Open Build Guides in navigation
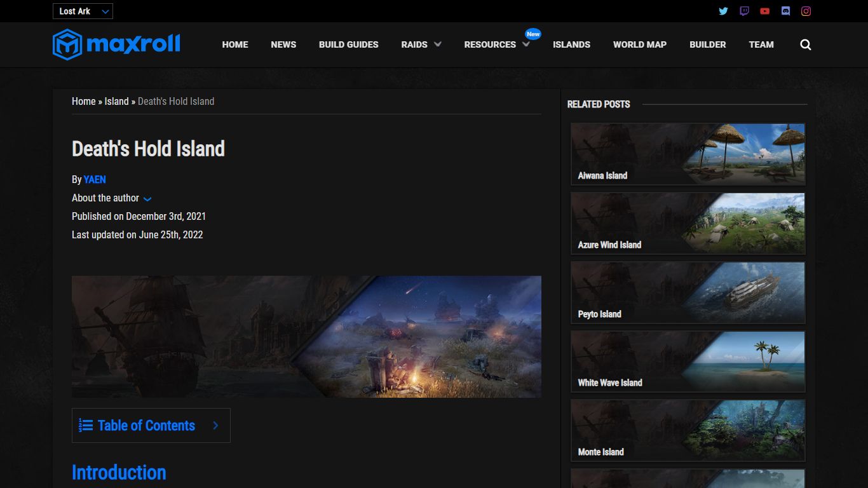Image resolution: width=868 pixels, height=488 pixels. (x=348, y=44)
